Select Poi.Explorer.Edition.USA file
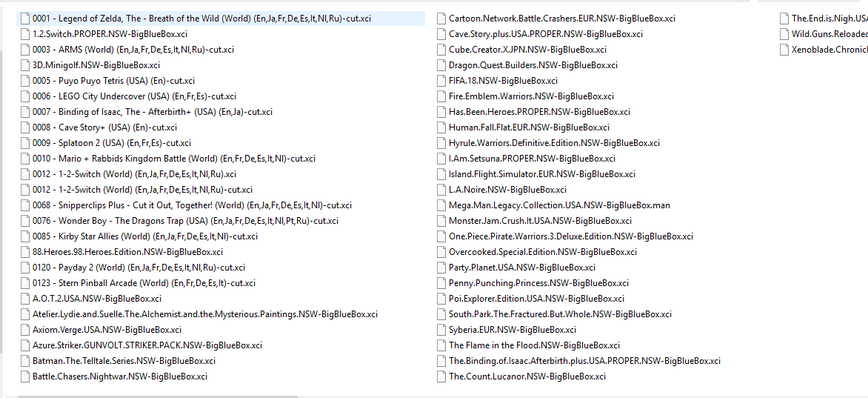The height and width of the screenshot is (398, 868). point(536,298)
